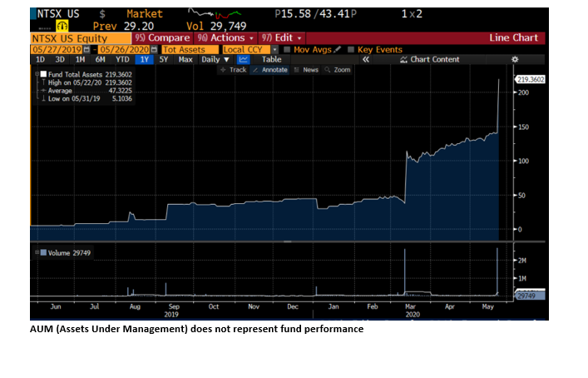588x378 pixels.
Task: Click the Volume legend color swatch
Action: pyautogui.click(x=43, y=252)
